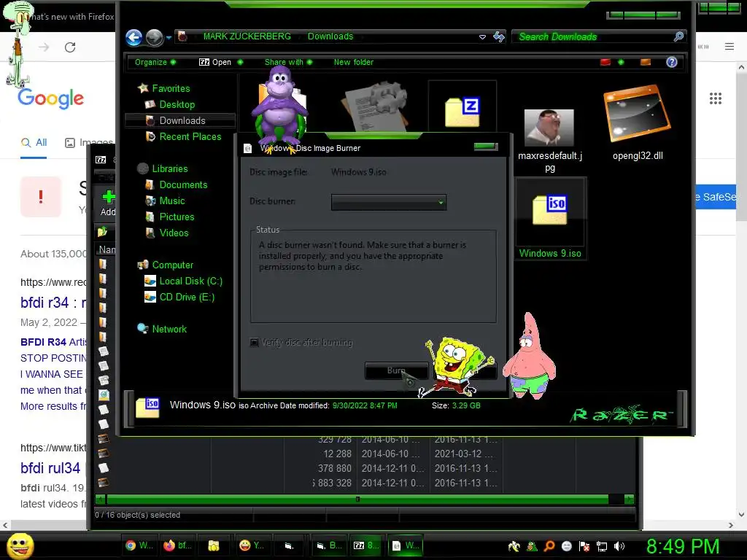Select the gear settings document file icon
This screenshot has height=560, width=747.
(x=375, y=107)
